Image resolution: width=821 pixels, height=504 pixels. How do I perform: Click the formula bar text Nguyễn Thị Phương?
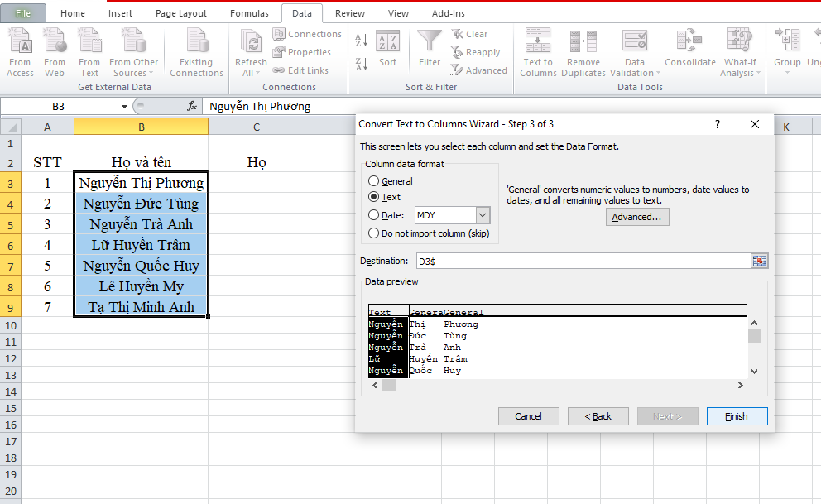[x=260, y=106]
